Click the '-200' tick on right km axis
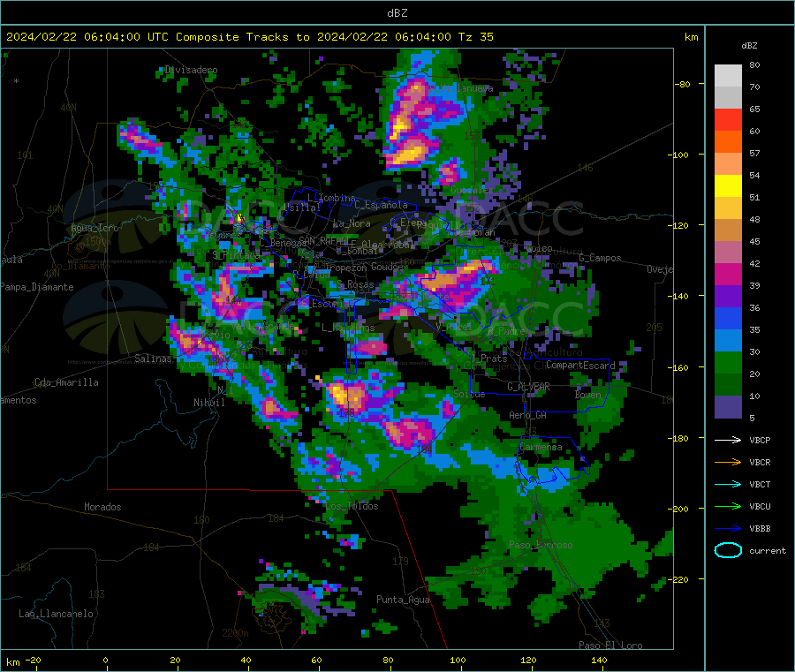 (x=678, y=509)
